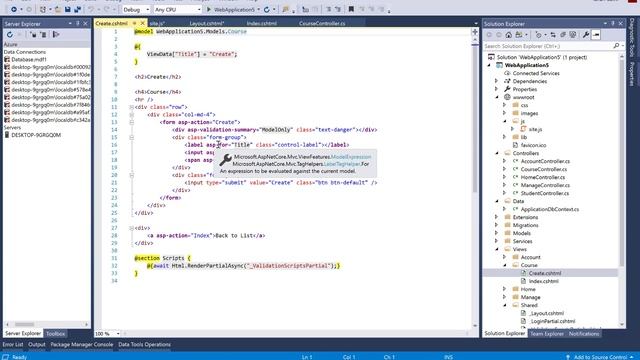Select Database.mdf1 in Server Explorer
The height and width of the screenshot is (360, 640).
29,59
